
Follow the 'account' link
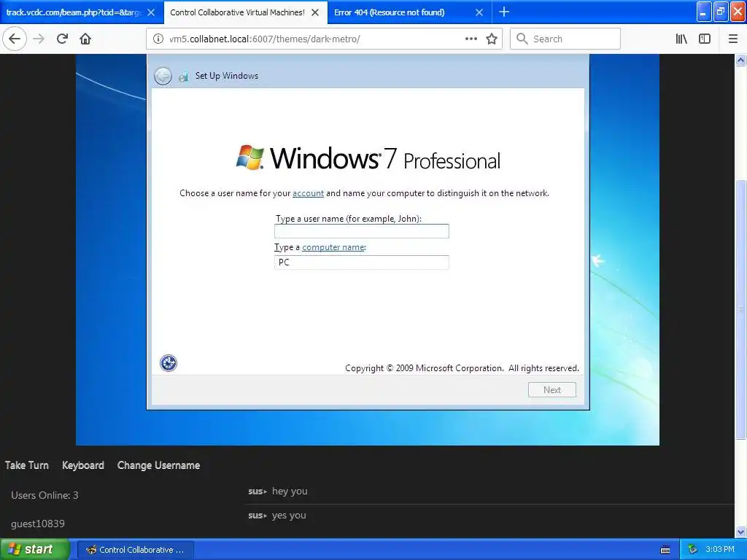309,193
